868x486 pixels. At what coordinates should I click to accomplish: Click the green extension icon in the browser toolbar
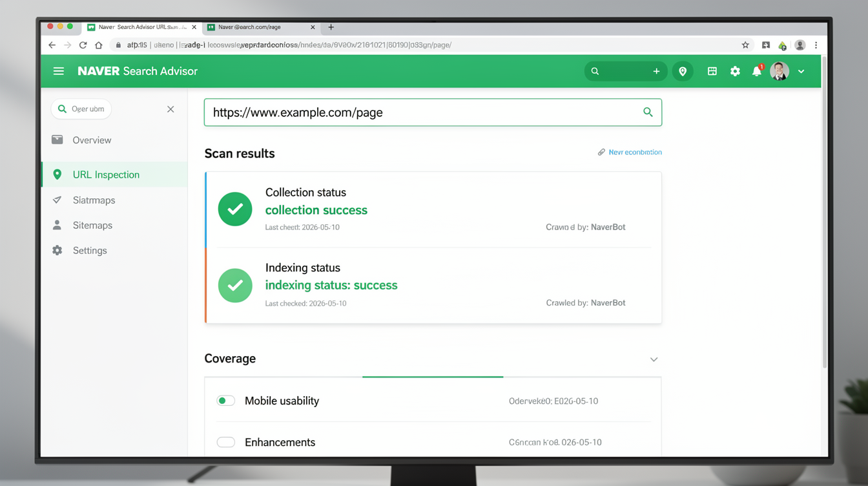[x=782, y=46]
